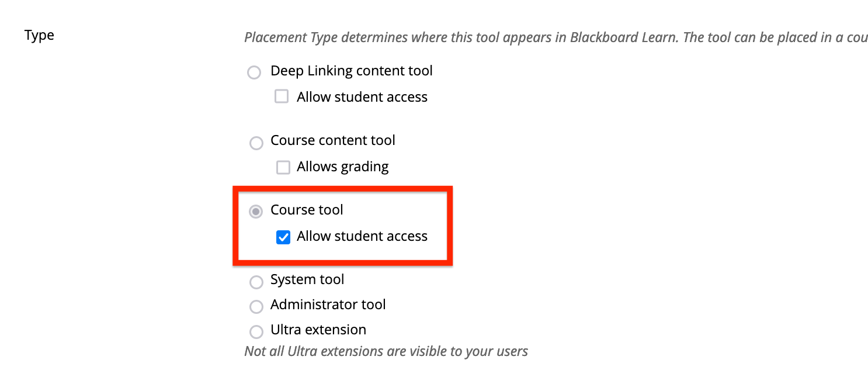Click the Type field label
This screenshot has width=868, height=370.
coord(39,35)
